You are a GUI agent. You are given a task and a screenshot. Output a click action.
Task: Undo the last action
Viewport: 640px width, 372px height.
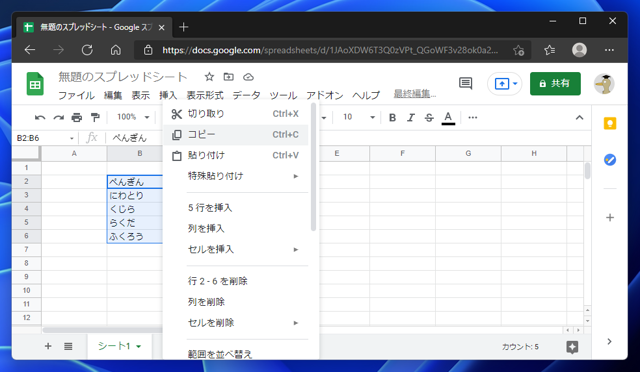tap(40, 118)
